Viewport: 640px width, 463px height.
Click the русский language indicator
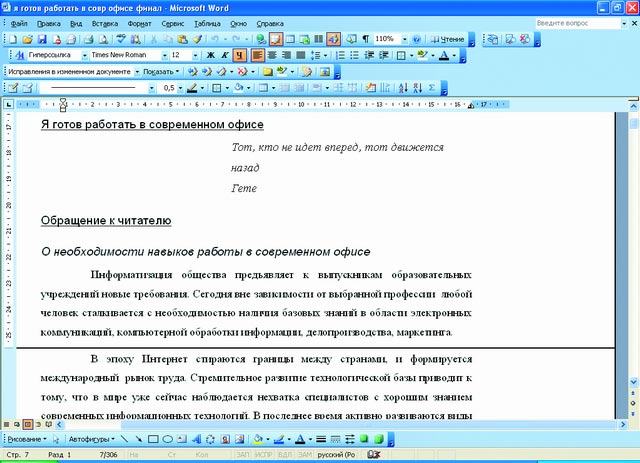(336, 454)
